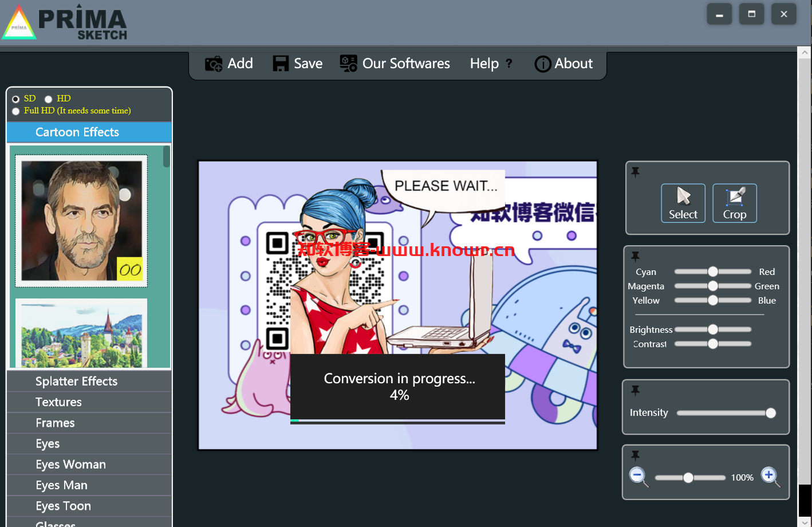Pin the color adjustment panel
The image size is (812, 527).
[636, 256]
